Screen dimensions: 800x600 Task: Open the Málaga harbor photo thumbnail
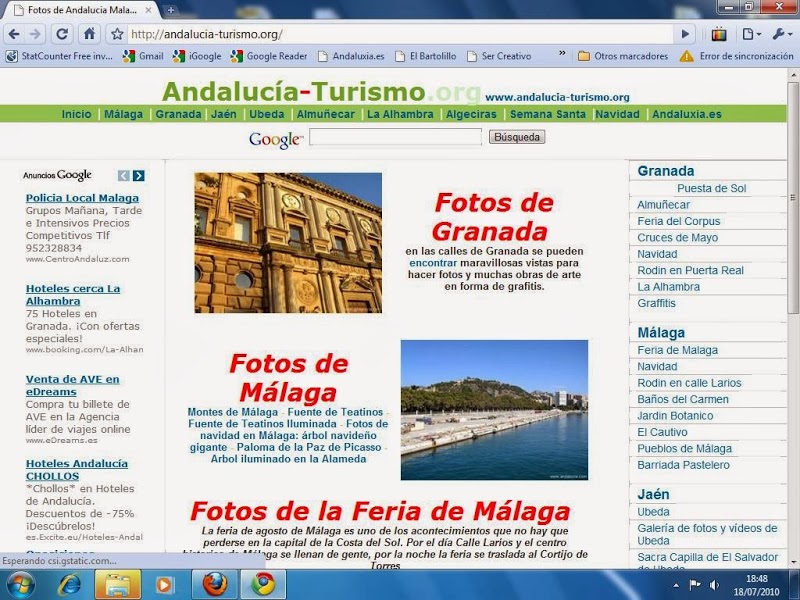pyautogui.click(x=494, y=410)
